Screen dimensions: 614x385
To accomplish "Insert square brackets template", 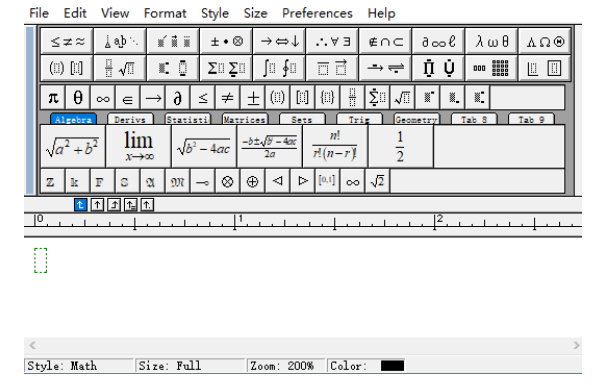I will coord(303,98).
